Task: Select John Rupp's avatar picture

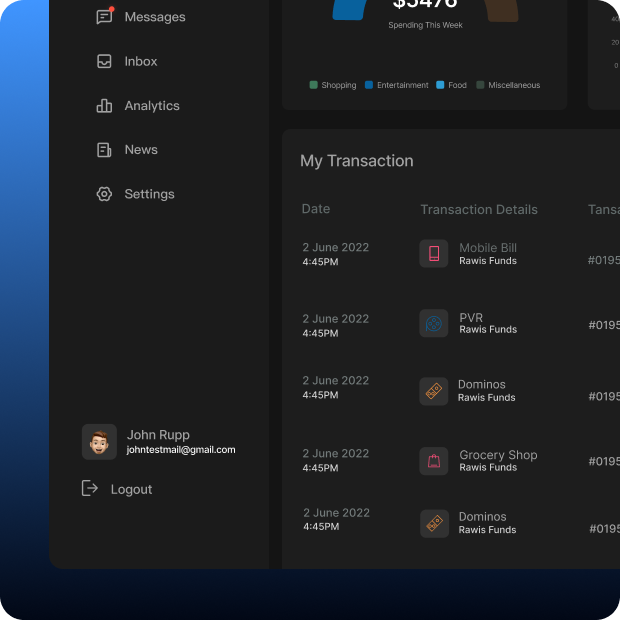Action: (99, 442)
